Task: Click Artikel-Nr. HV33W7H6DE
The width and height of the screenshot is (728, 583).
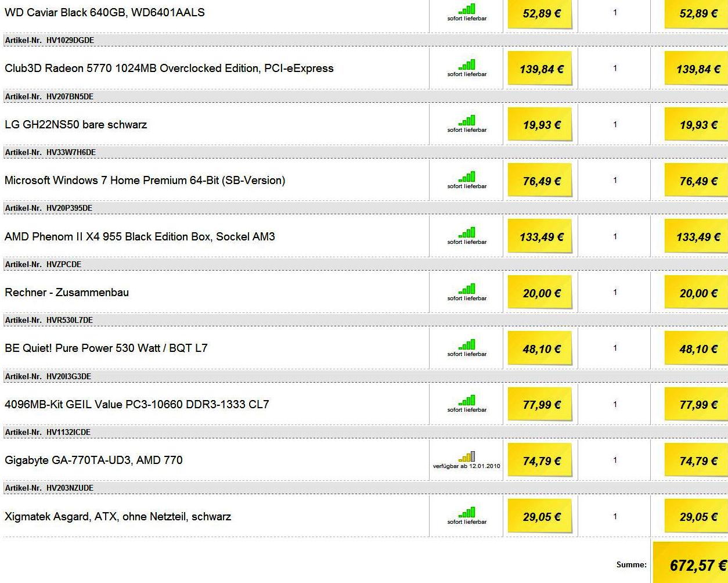Action: click(50, 152)
